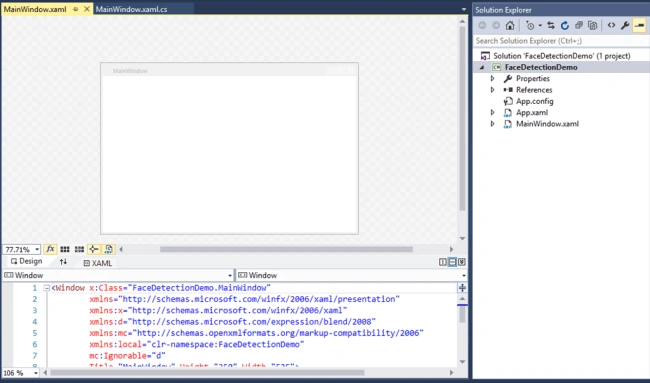
Task: Refresh the Solution Explorer tree
Action: 565,26
